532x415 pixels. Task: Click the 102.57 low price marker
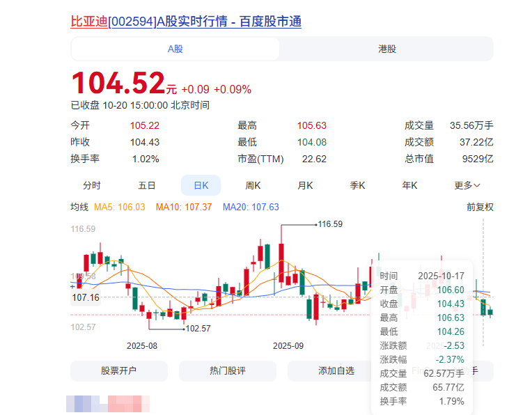point(198,328)
